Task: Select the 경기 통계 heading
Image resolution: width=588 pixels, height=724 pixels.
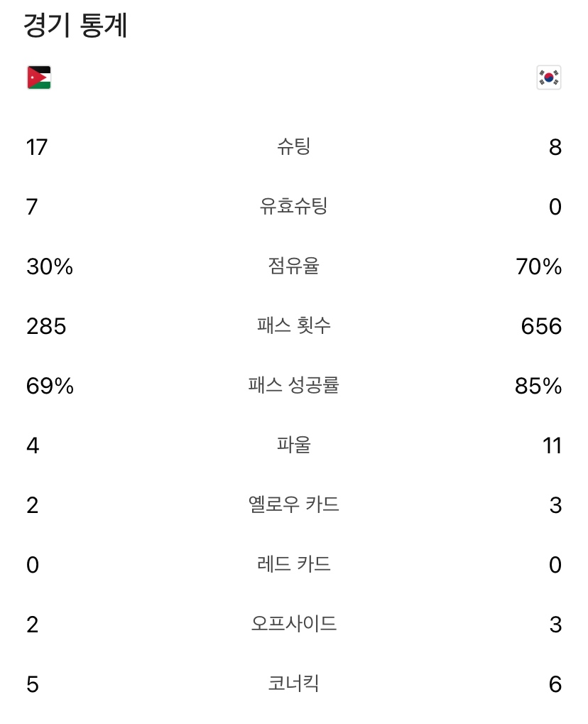Action: pos(75,26)
